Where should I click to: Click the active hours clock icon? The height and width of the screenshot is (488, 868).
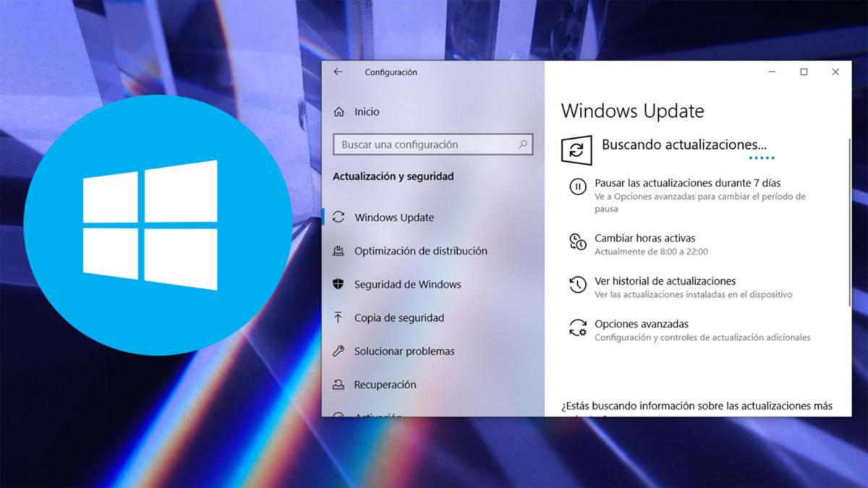point(577,241)
